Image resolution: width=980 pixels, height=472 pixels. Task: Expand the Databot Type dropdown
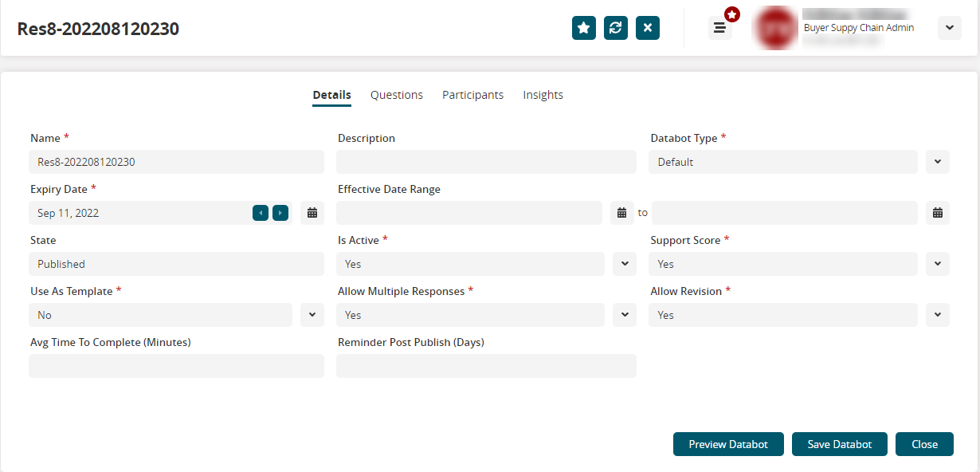coord(938,162)
